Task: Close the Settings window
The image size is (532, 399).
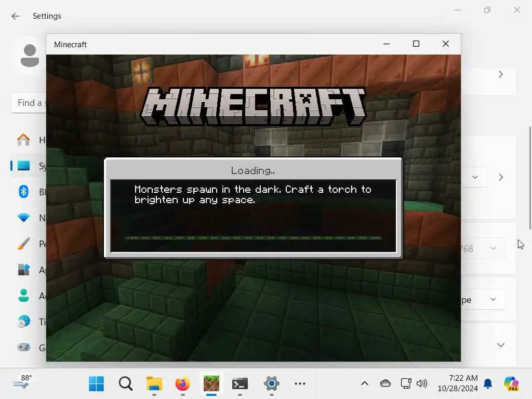Action: 517,10
